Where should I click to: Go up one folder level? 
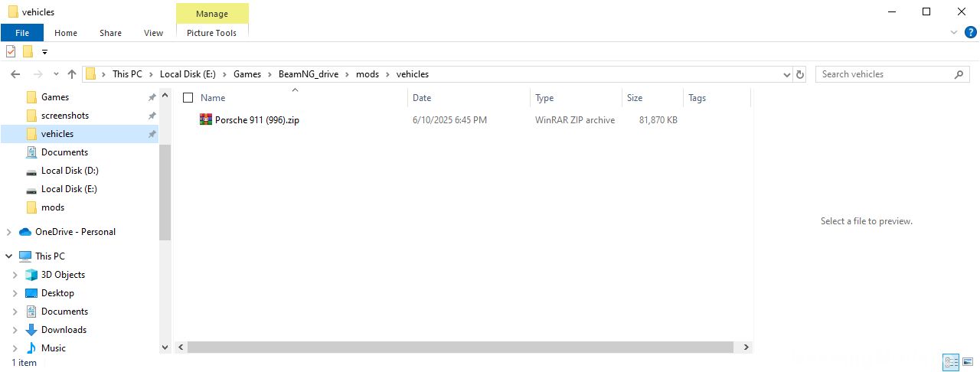point(72,74)
